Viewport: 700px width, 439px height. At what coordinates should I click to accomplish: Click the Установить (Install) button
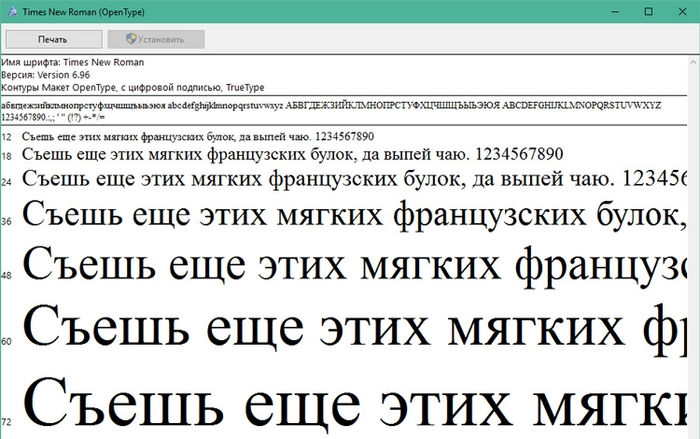[155, 39]
